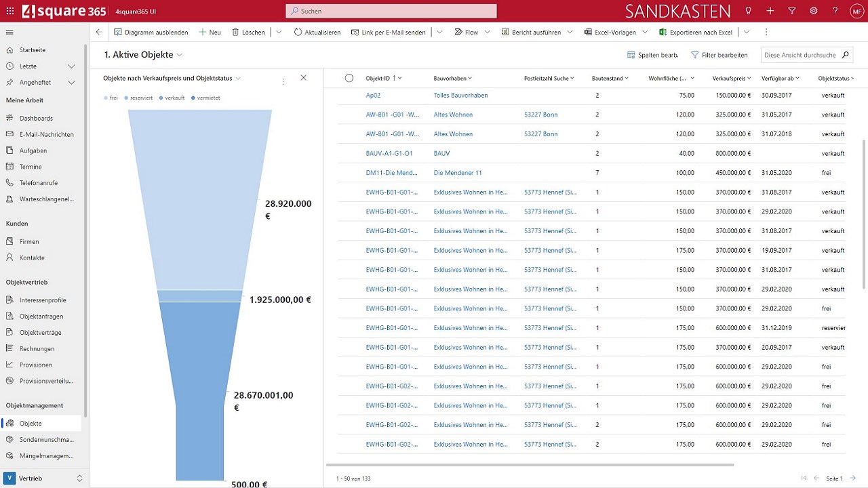
Task: Open more commands vertical ellipsis in toolbar
Action: [766, 32]
